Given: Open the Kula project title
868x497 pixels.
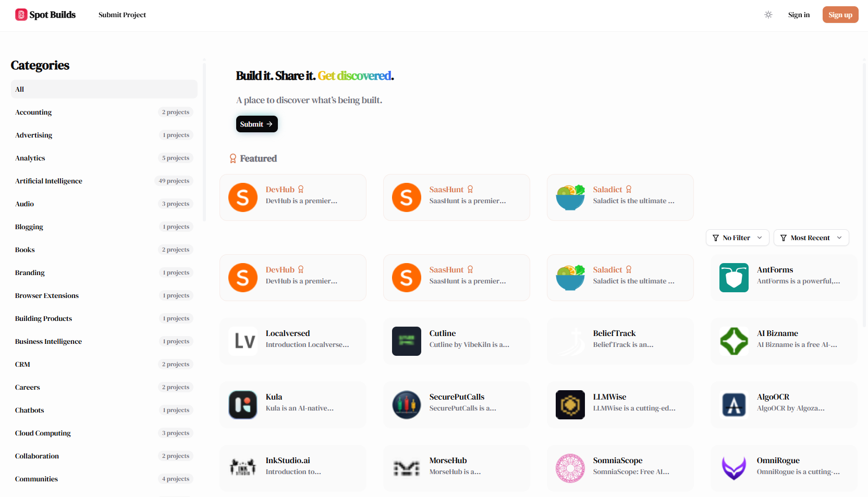Looking at the screenshot, I should (x=274, y=397).
